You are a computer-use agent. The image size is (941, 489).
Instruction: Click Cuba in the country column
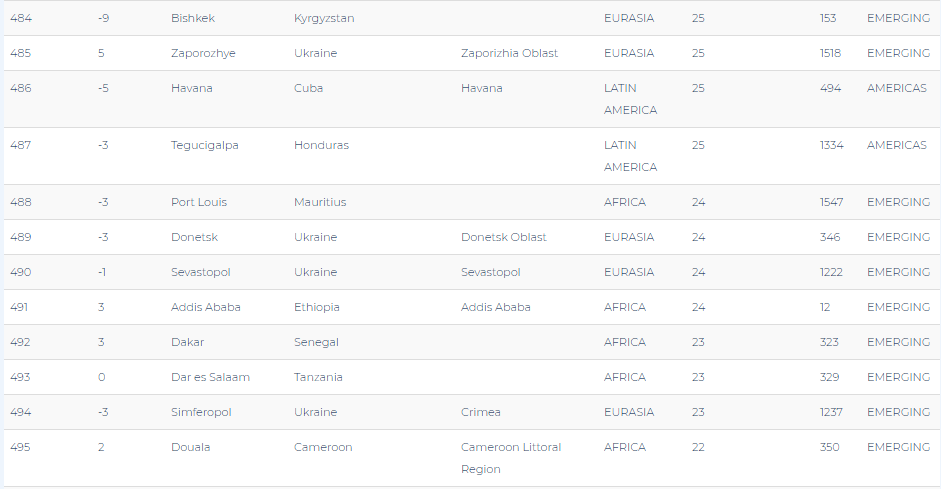click(308, 88)
